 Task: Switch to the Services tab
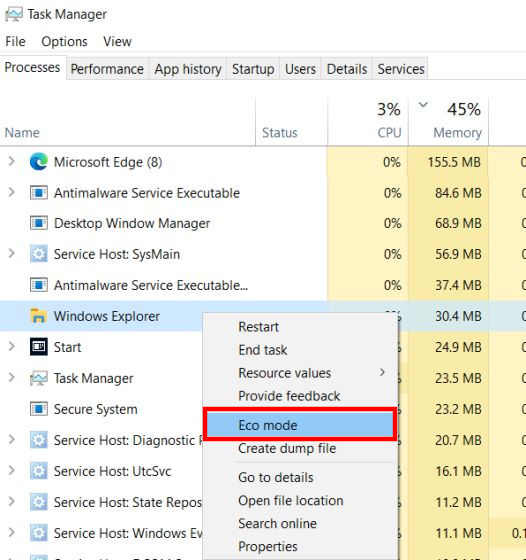pos(401,69)
